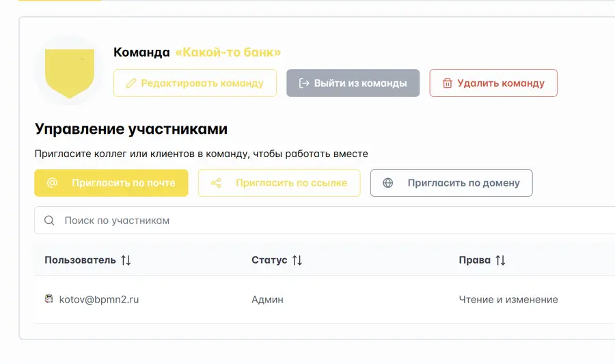Open Редактировать команду
The width and height of the screenshot is (615, 364).
pyautogui.click(x=195, y=83)
